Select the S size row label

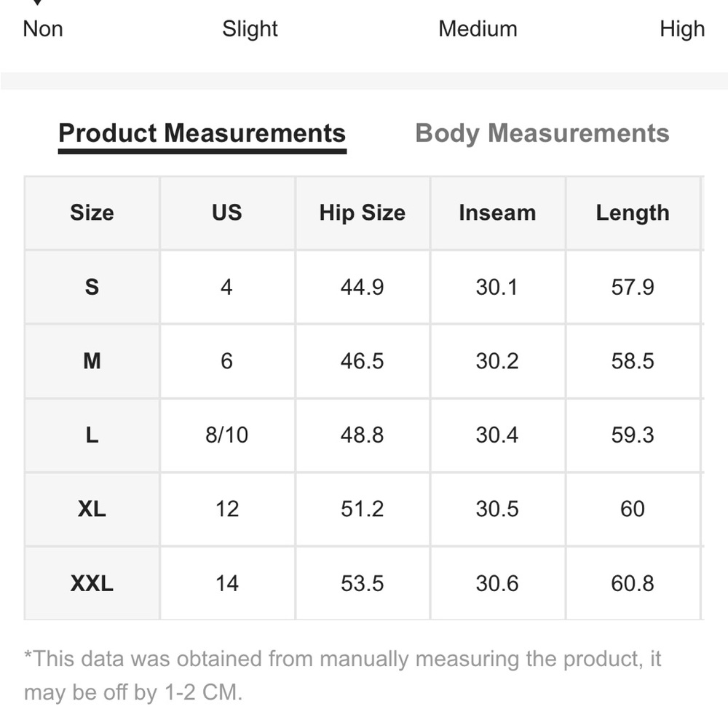[x=92, y=287]
